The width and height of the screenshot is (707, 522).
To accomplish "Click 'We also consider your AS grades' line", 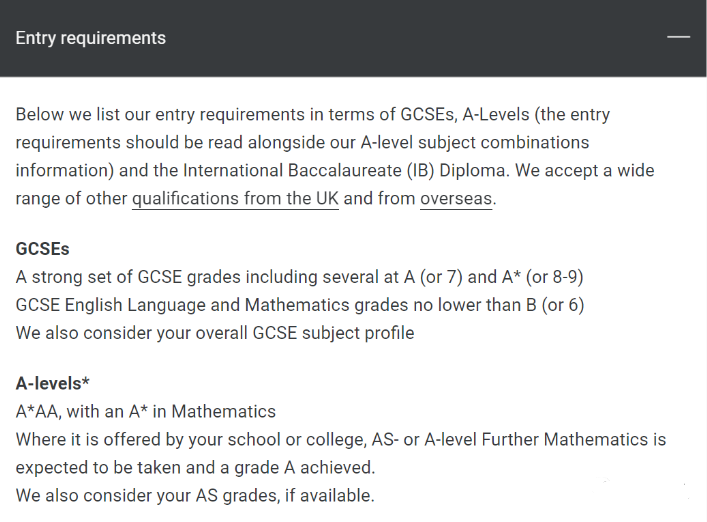I will [195, 495].
